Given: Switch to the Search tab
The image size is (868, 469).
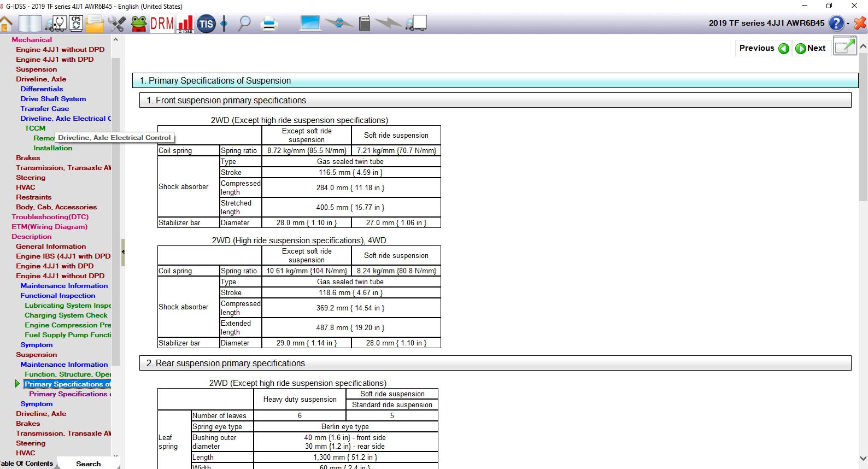Looking at the screenshot, I should point(88,464).
